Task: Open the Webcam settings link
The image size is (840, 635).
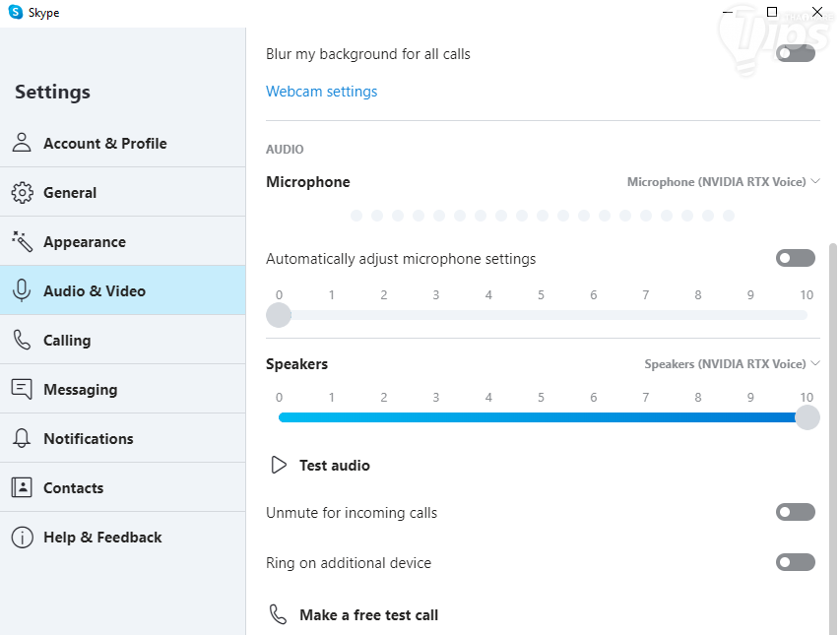Action: tap(321, 92)
